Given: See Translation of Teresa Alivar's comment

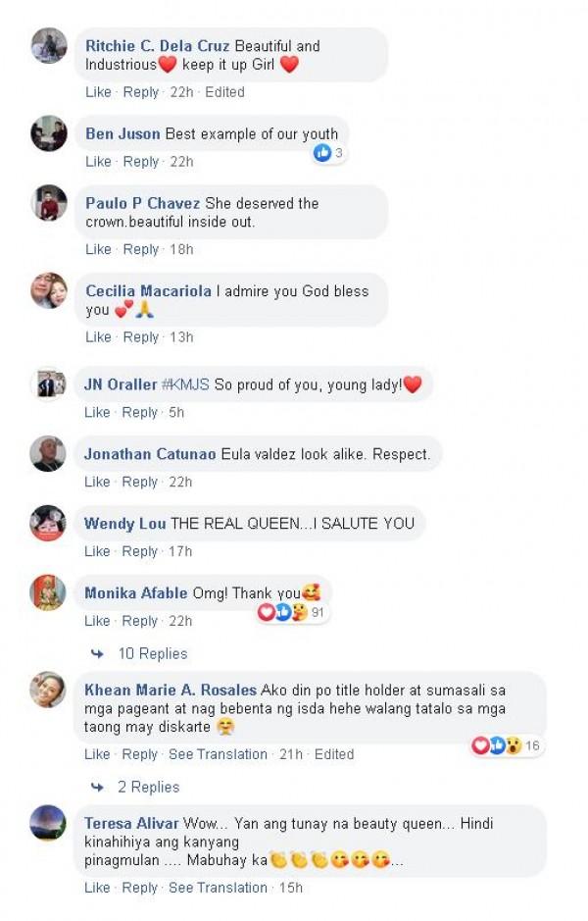Looking at the screenshot, I should click(x=218, y=888).
